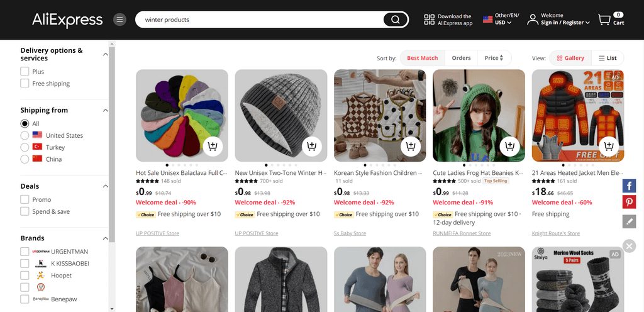This screenshot has height=312, width=644.
Task: Check the Hoopet brand checkbox
Action: pyautogui.click(x=25, y=276)
